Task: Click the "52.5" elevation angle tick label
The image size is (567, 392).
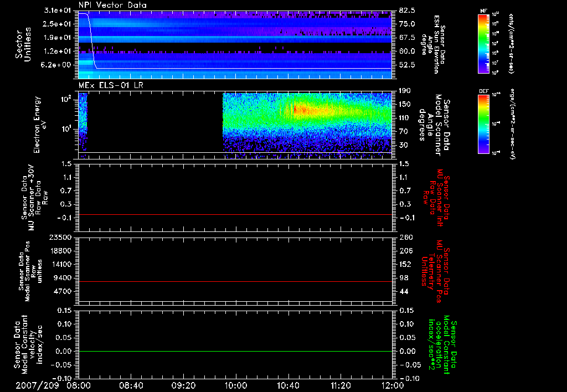Action: (x=407, y=65)
